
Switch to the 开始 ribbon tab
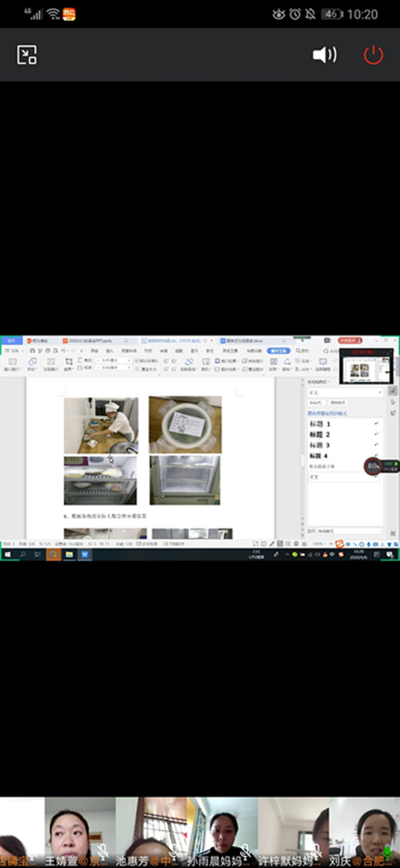tap(94, 351)
